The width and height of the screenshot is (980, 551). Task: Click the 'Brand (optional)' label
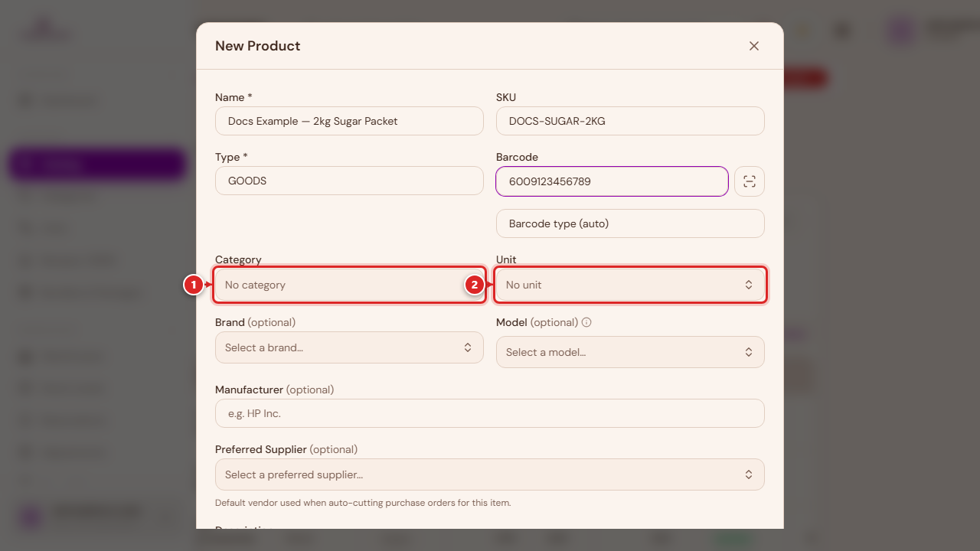[x=255, y=322]
